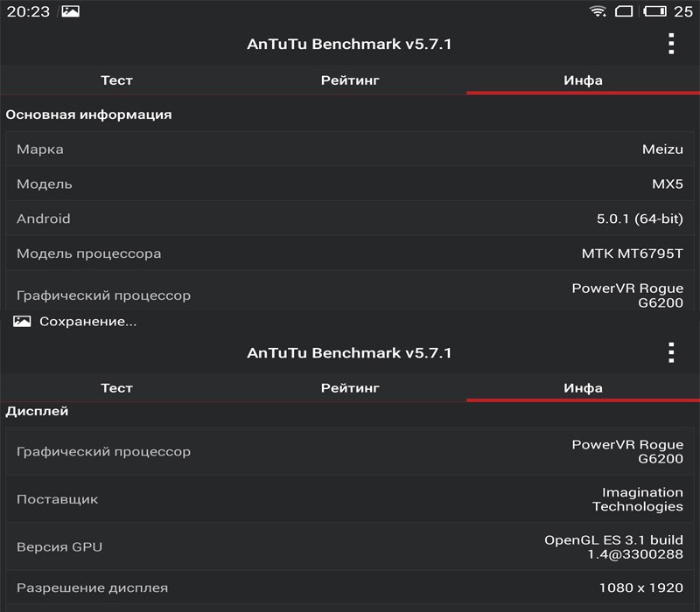
Task: Tap the battery indicator icon
Action: (654, 11)
